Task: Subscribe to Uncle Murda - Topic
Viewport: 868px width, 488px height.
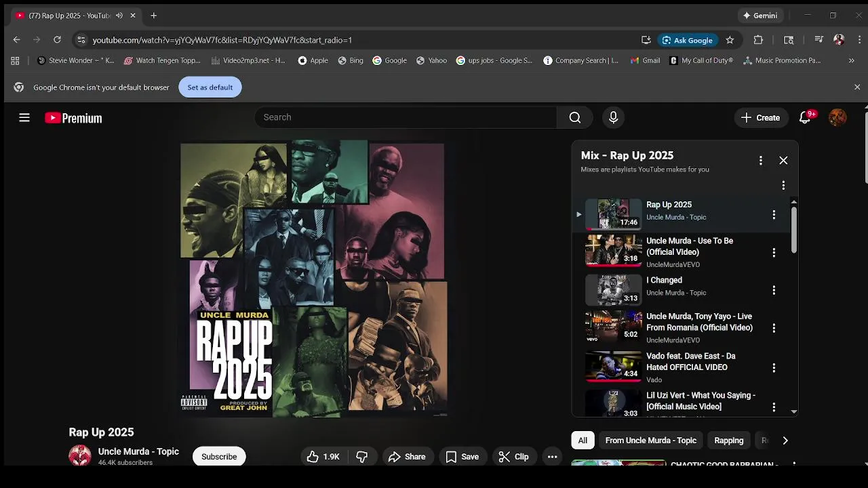Action: pos(219,457)
